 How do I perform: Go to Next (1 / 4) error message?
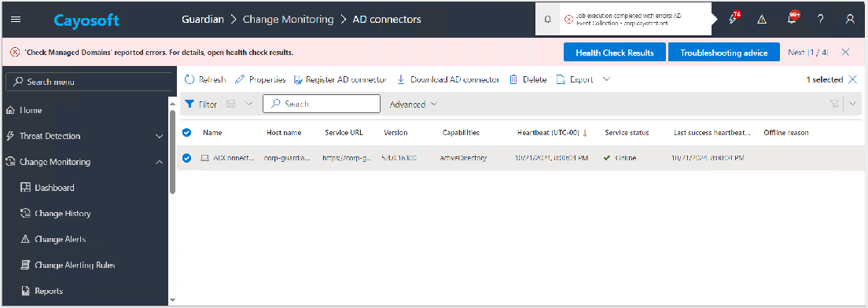[x=807, y=53]
